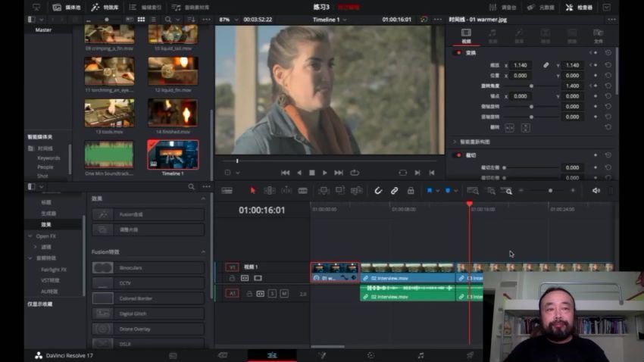Image resolution: width=644 pixels, height=362 pixels.
Task: Play the timeline viewer forward
Action: point(324,173)
